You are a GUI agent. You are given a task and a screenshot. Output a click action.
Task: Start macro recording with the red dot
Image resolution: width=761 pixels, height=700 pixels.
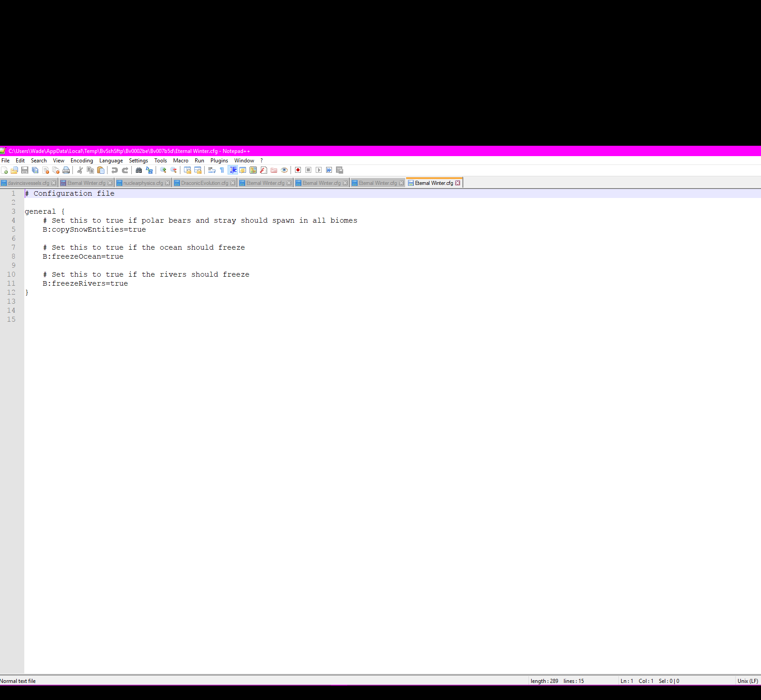click(x=298, y=170)
